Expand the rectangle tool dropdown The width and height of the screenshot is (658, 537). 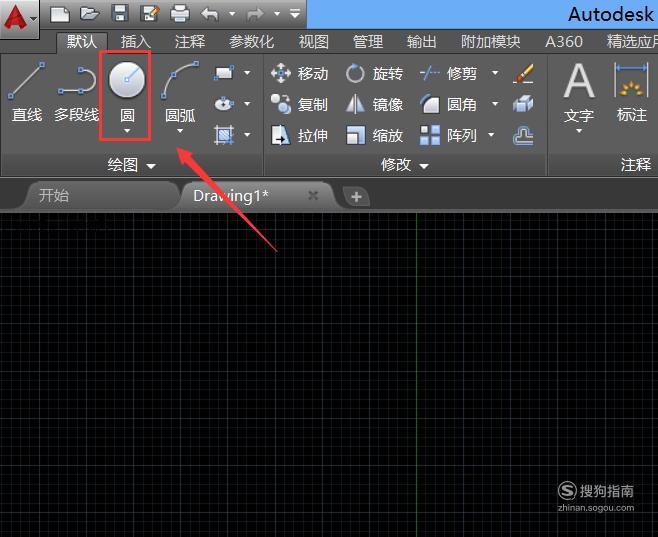pos(248,73)
